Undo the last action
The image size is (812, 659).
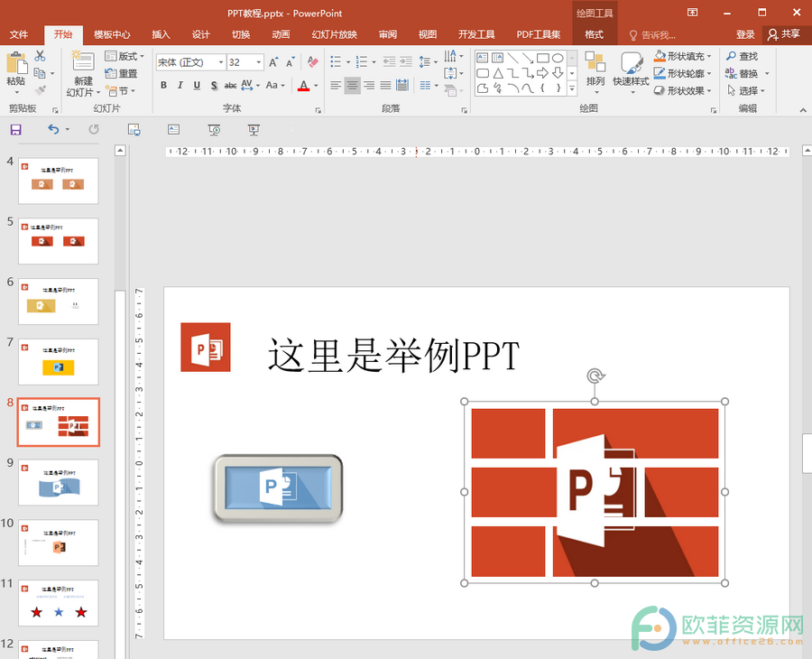click(53, 129)
